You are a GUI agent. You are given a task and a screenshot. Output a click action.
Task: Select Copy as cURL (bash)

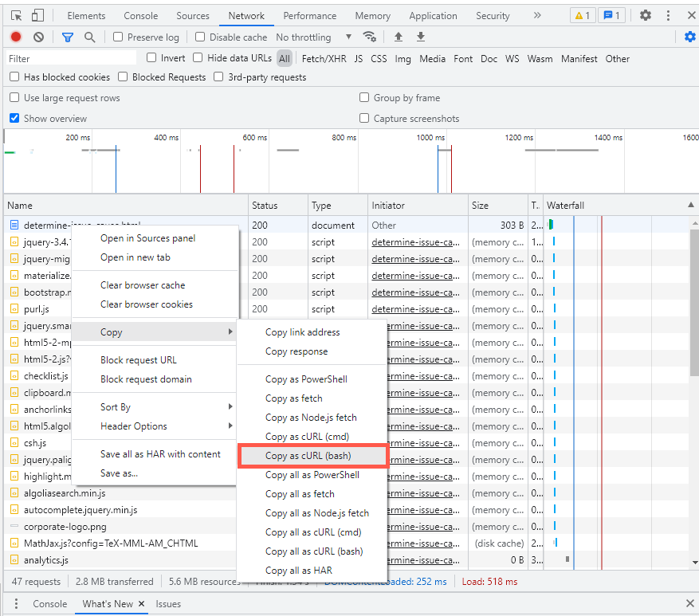coord(312,456)
